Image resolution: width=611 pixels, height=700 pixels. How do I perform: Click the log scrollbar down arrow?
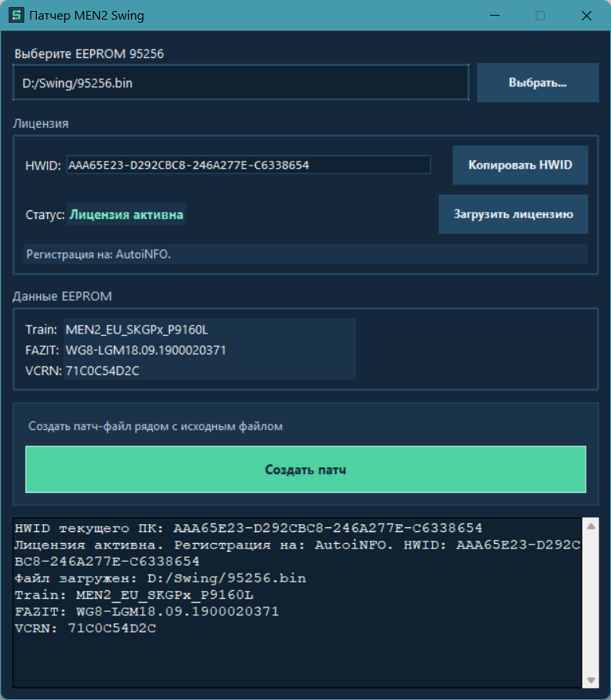coord(591,680)
